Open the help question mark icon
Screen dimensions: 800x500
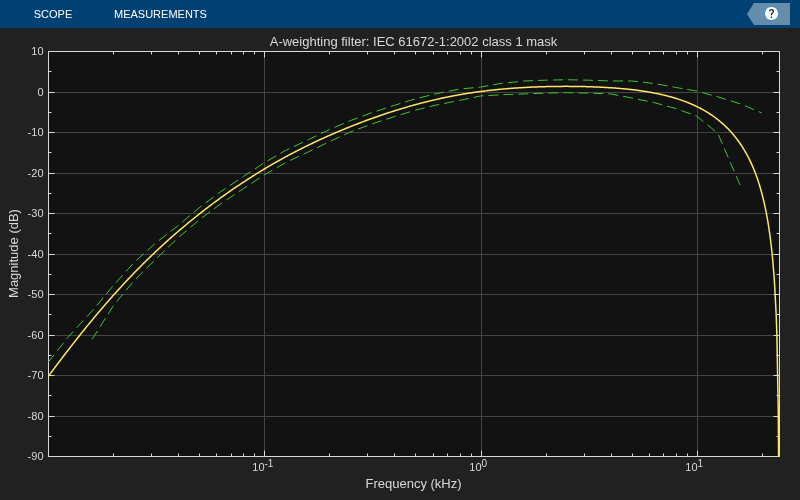click(771, 14)
